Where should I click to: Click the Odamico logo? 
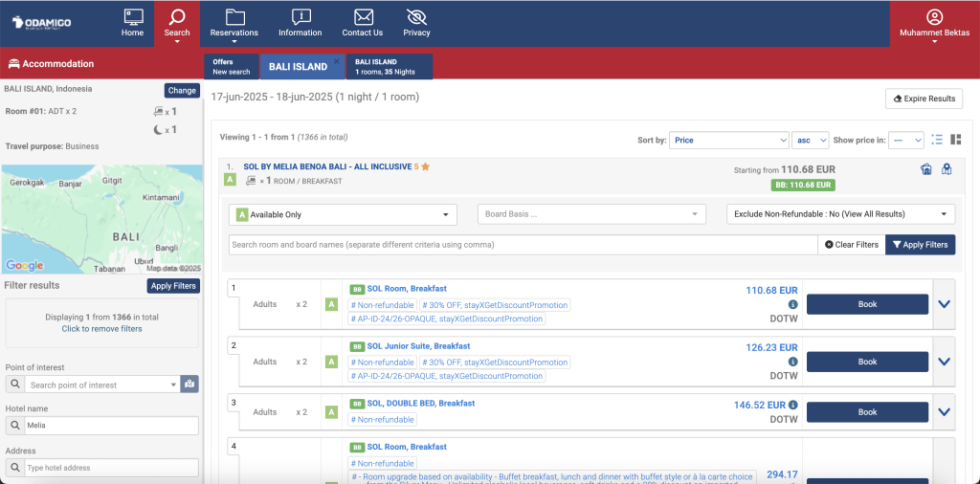pos(41,23)
